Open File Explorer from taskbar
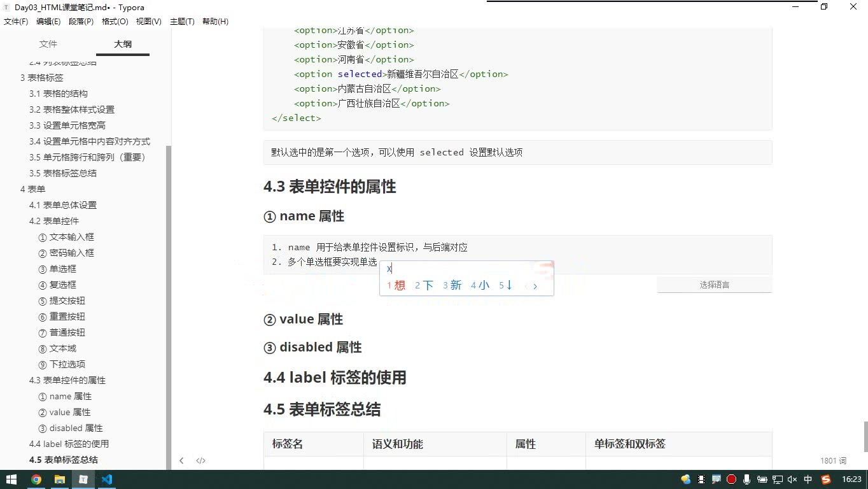 point(59,479)
